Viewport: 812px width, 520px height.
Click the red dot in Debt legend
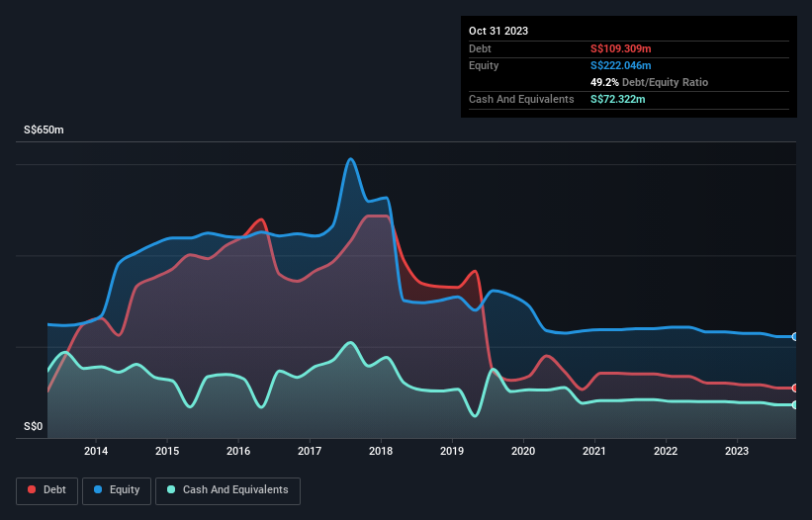click(33, 489)
